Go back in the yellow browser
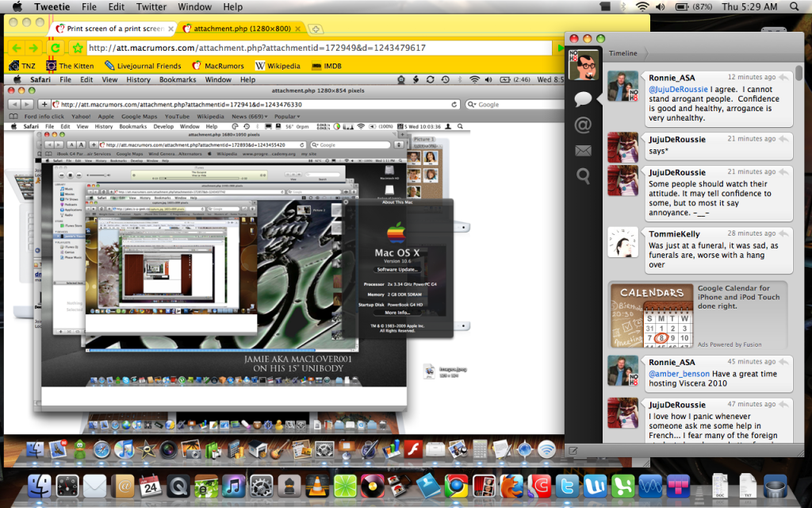Image resolution: width=812 pixels, height=508 pixels. coord(16,48)
